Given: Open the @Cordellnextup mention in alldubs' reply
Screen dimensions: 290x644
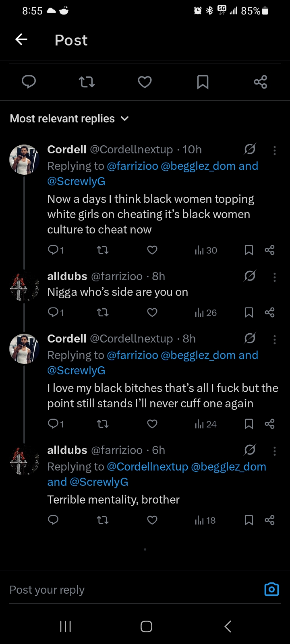Looking at the screenshot, I should point(147,467).
